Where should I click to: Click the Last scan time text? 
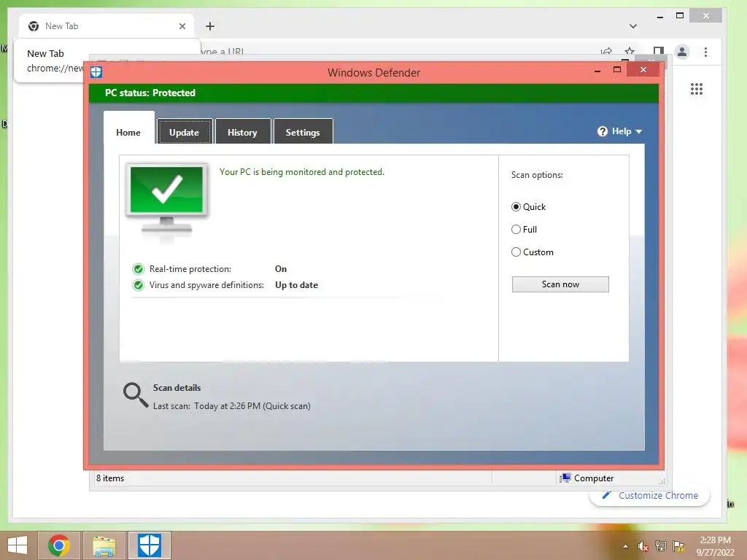point(231,405)
